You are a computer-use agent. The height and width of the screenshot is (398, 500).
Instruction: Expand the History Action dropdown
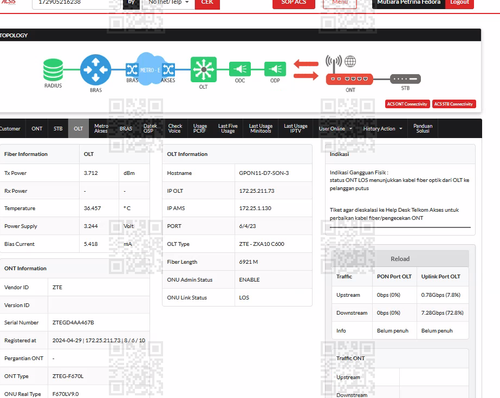[x=382, y=129]
